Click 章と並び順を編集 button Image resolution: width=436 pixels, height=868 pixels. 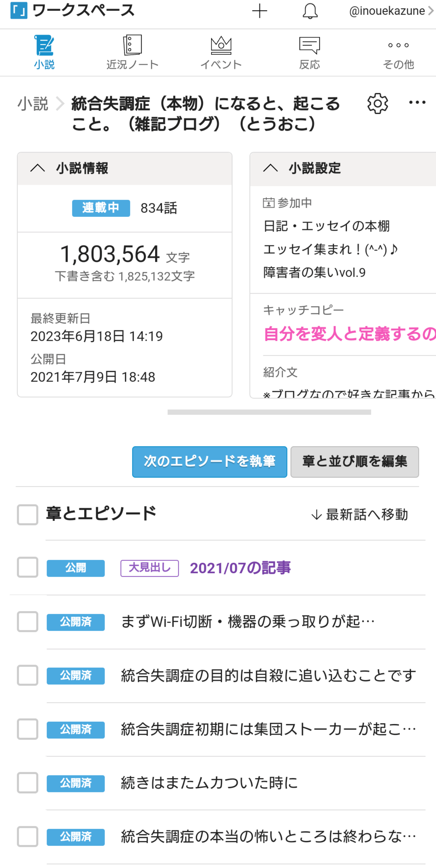coord(355,462)
